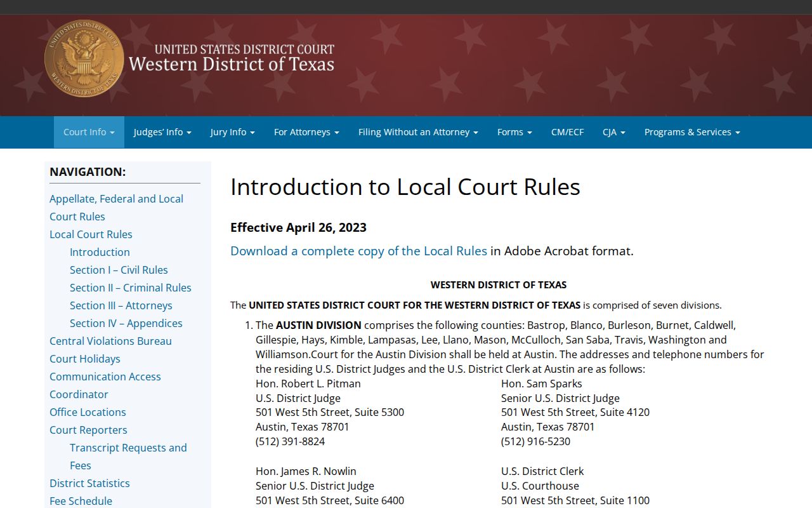View Section III – Attorneys
Image resolution: width=812 pixels, height=508 pixels.
pyautogui.click(x=121, y=305)
